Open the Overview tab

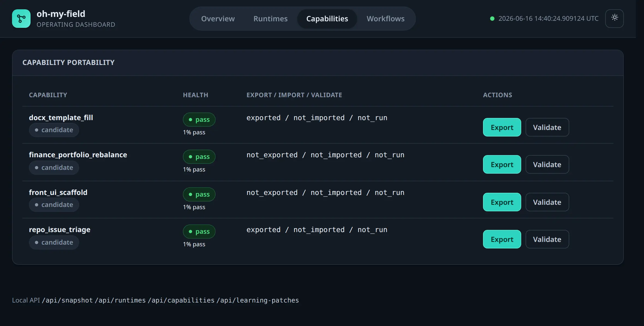pos(218,19)
